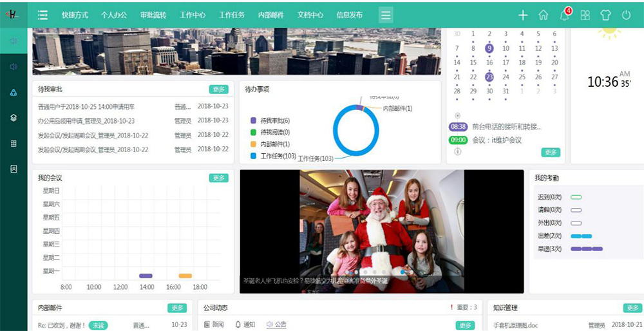Click up-arrow circle above schedule list
The width and height of the screenshot is (644, 331).
click(457, 116)
